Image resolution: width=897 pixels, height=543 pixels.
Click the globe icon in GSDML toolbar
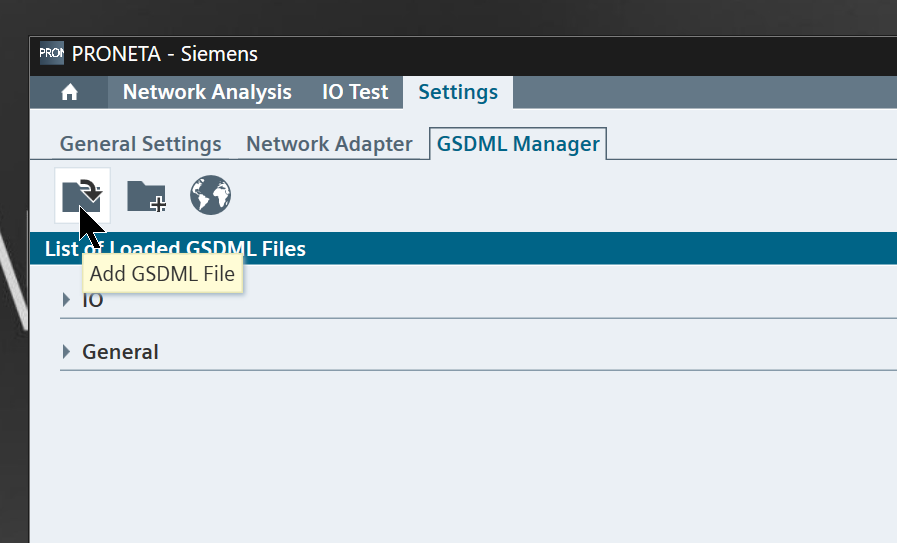click(x=211, y=195)
